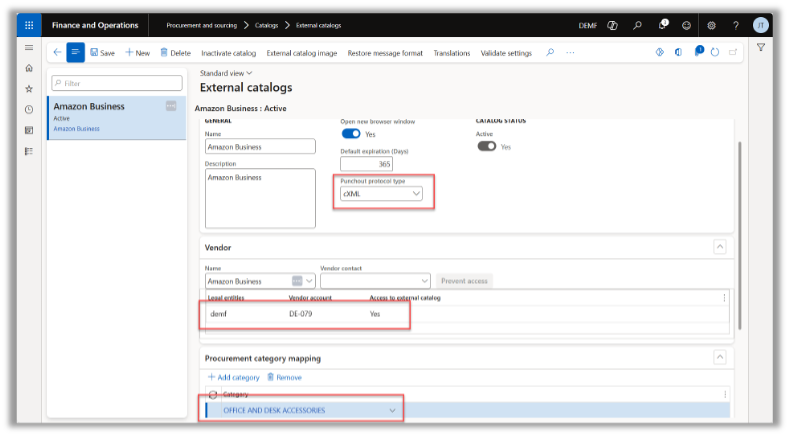Image resolution: width=790 pixels, height=438 pixels.
Task: Refresh the External catalogs page
Action: (715, 52)
